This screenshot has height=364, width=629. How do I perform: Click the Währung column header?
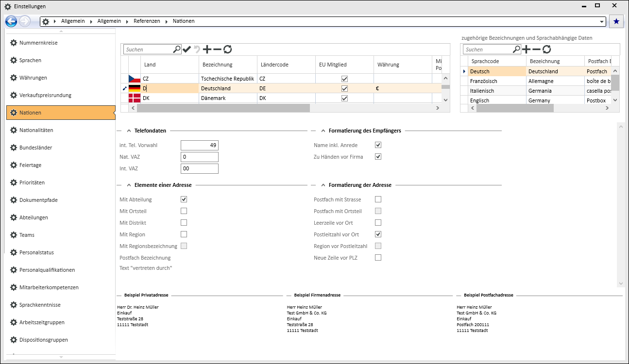click(403, 65)
